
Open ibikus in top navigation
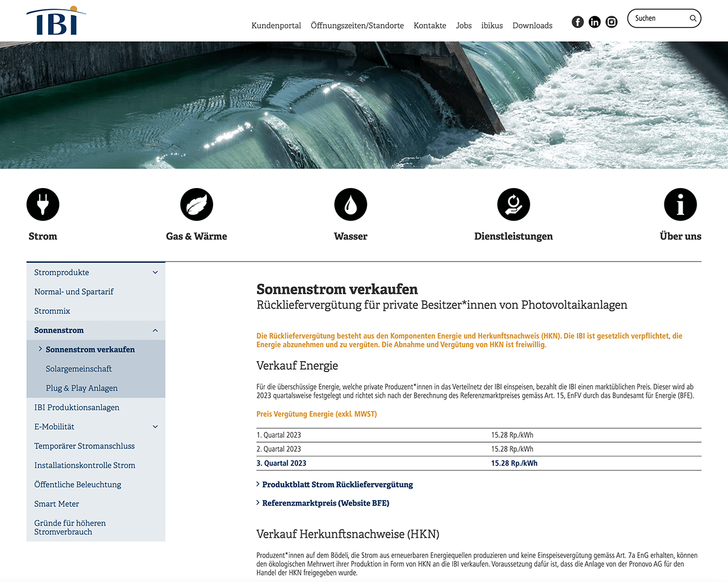(492, 25)
